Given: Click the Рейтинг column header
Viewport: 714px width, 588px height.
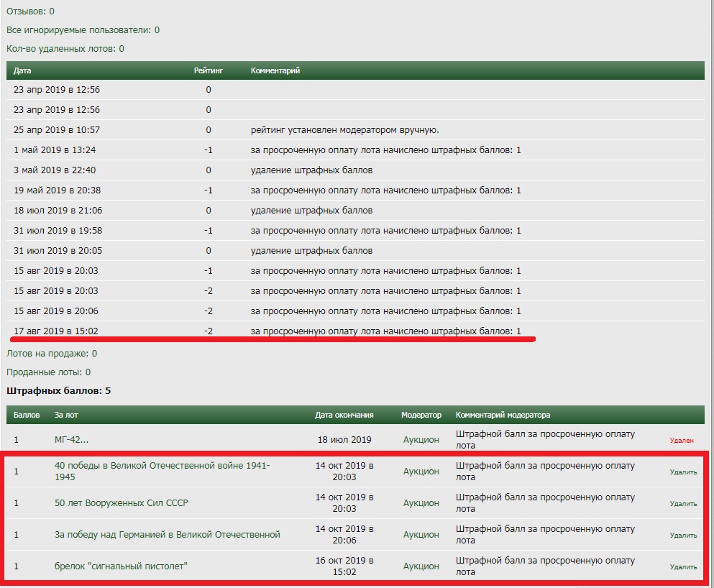Looking at the screenshot, I should (x=209, y=70).
